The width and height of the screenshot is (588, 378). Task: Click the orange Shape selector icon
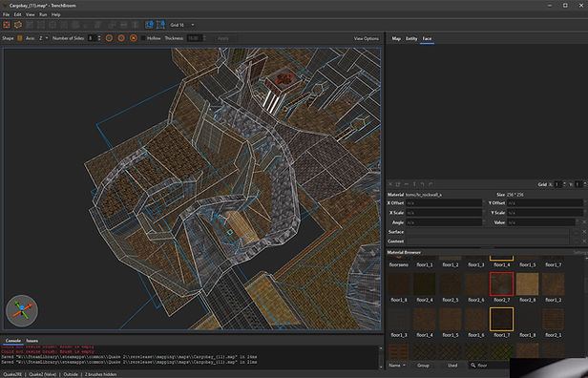tap(20, 38)
